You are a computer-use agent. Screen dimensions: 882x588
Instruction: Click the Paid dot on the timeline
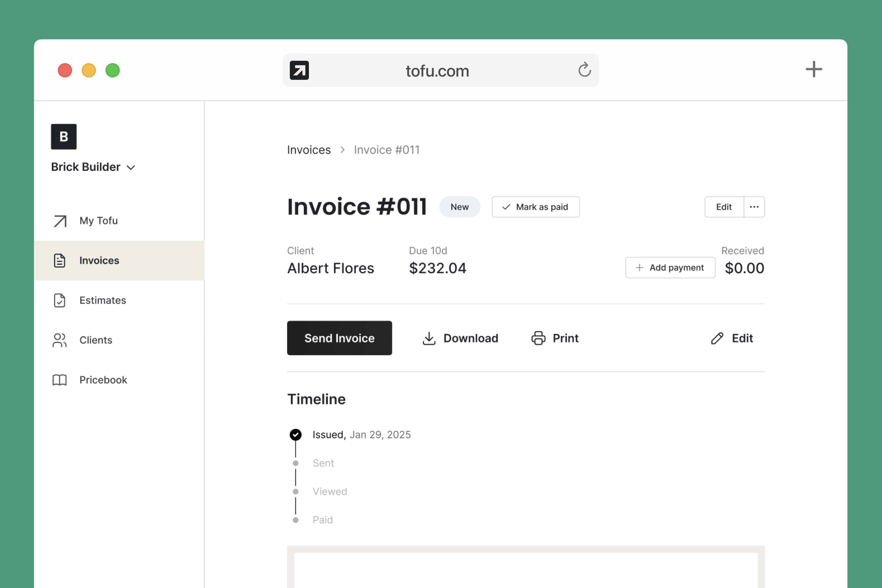coord(296,520)
